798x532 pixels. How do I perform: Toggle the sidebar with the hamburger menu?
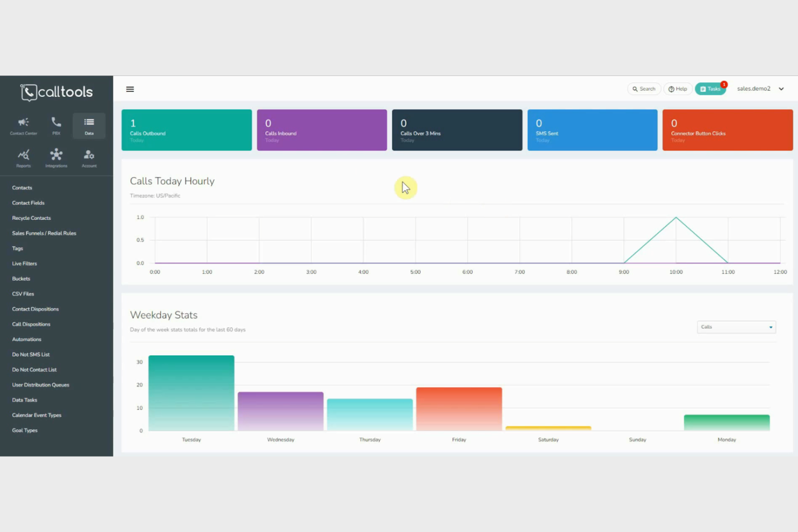[130, 89]
